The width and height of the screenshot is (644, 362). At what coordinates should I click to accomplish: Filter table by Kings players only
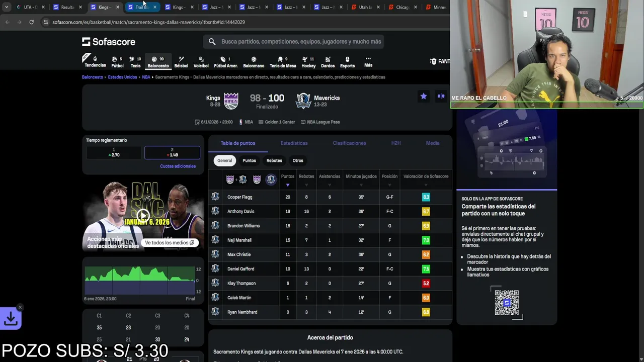257,179
